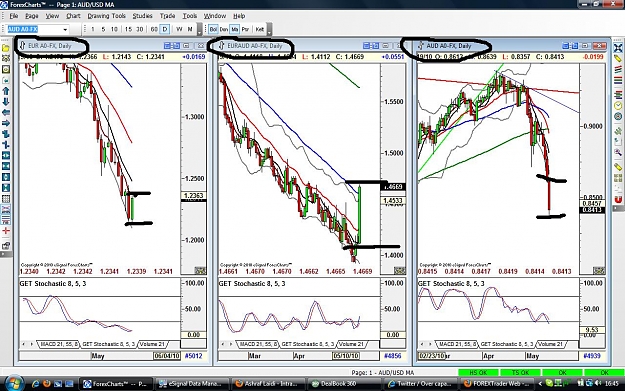
Task: Toggle the Bol Bollinger bands study button
Action: click(213, 29)
